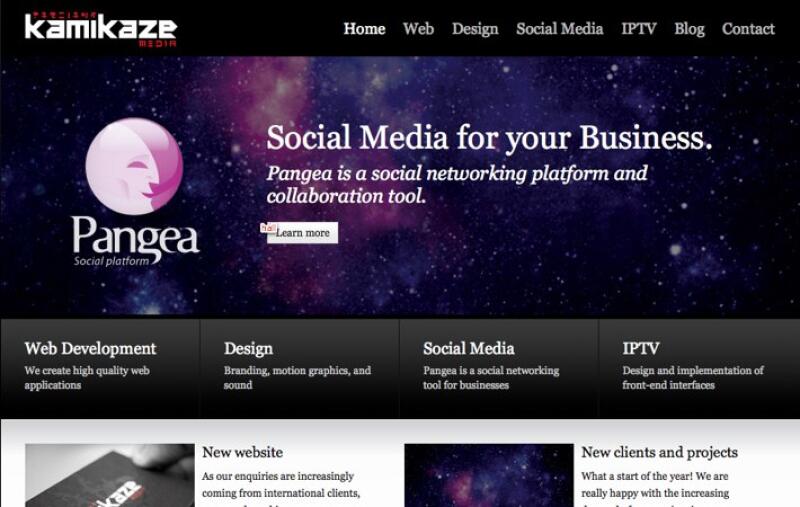Open the IPTV navigation item
The width and height of the screenshot is (800, 507).
tap(639, 29)
